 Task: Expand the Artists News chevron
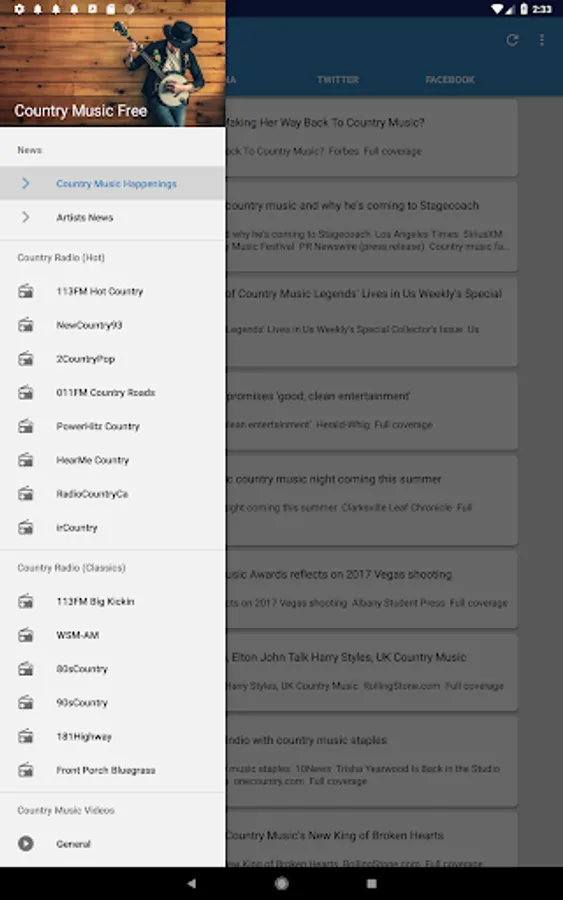(26, 217)
